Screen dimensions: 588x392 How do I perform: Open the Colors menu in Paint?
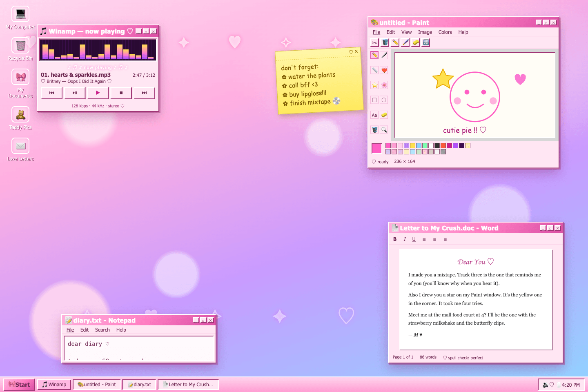pos(445,32)
